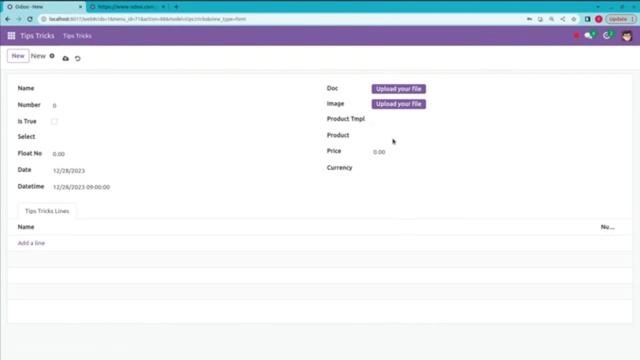The height and width of the screenshot is (360, 640).
Task: Click the Name column header in lines table
Action: (x=26, y=227)
